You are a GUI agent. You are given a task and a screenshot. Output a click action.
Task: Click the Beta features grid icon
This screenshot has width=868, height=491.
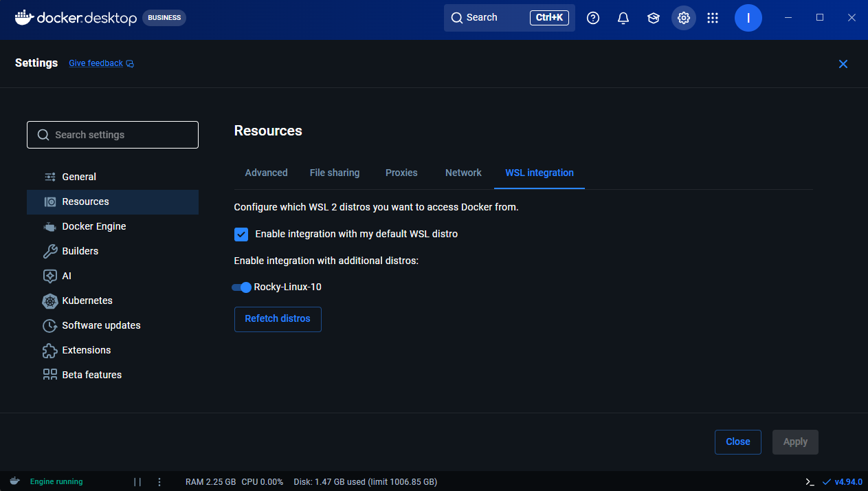50,375
